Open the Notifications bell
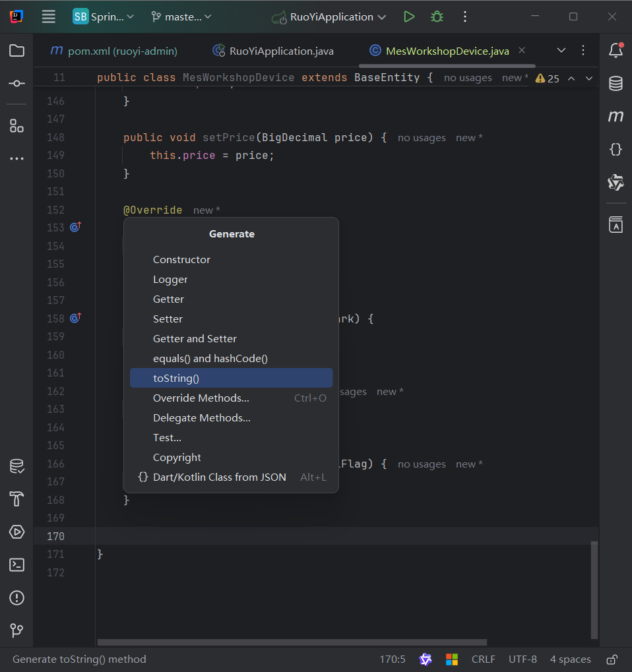 click(x=616, y=50)
